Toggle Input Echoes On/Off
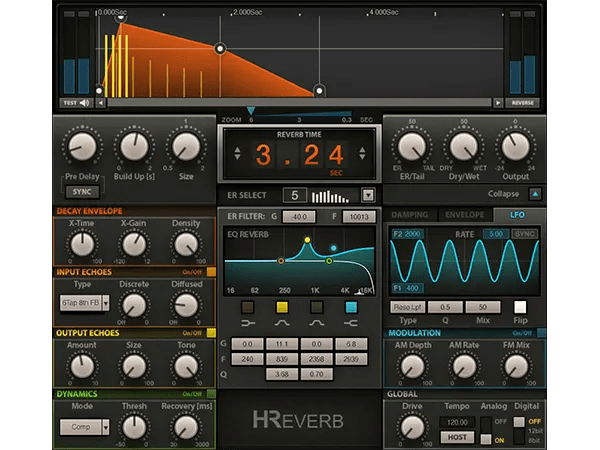Screen dimensions: 600x450 [211, 272]
